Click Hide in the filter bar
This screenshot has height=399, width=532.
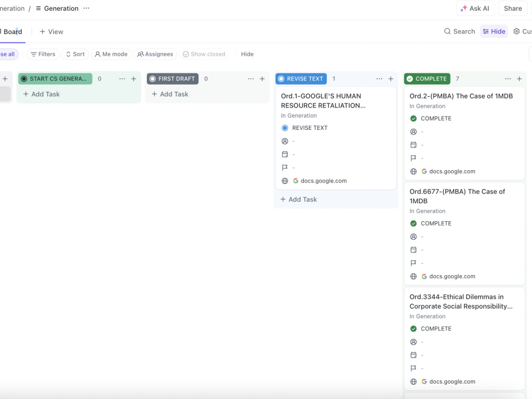[247, 54]
